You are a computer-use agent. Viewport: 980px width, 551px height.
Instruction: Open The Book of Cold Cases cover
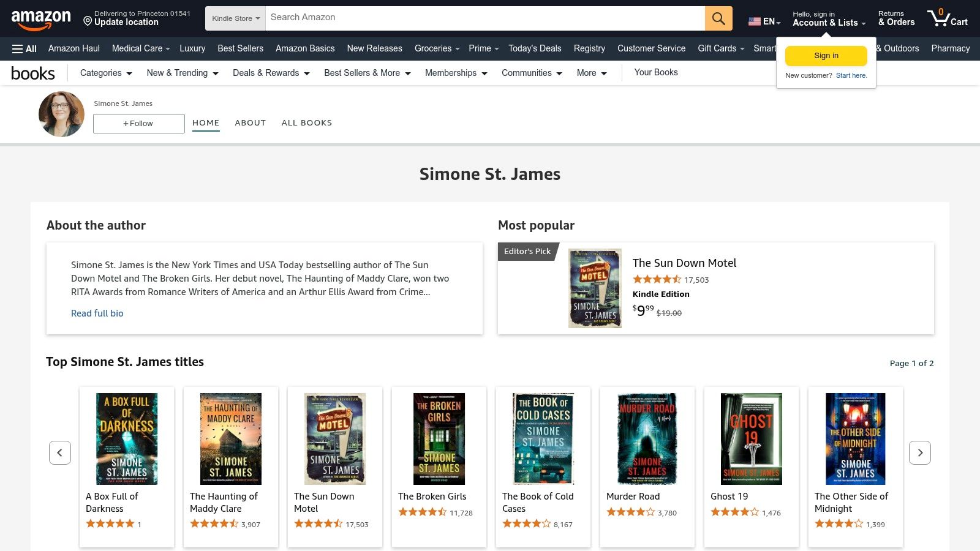click(543, 439)
